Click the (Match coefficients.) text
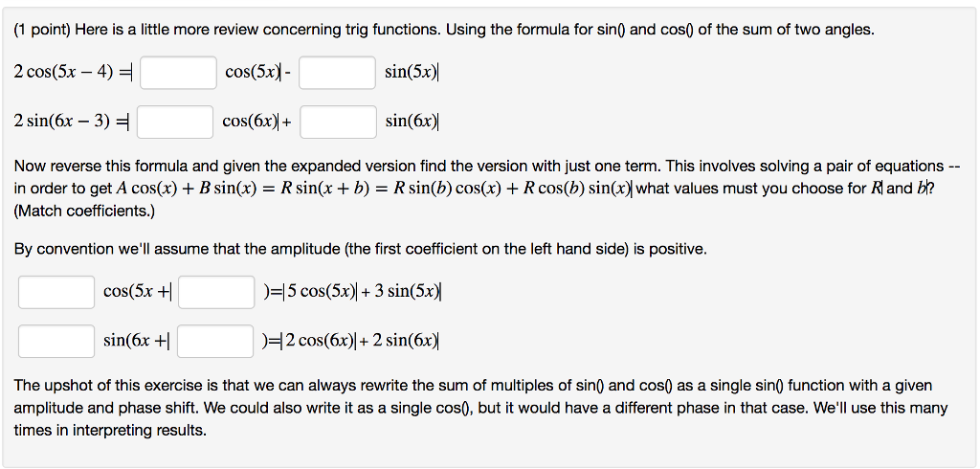This screenshot has height=469, width=980. coord(84,212)
